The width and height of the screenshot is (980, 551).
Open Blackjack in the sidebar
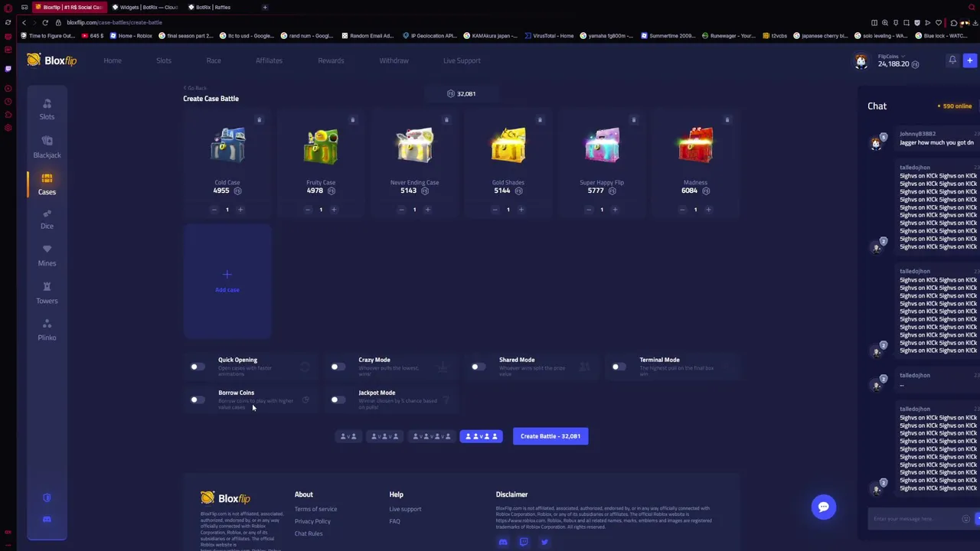pyautogui.click(x=47, y=147)
